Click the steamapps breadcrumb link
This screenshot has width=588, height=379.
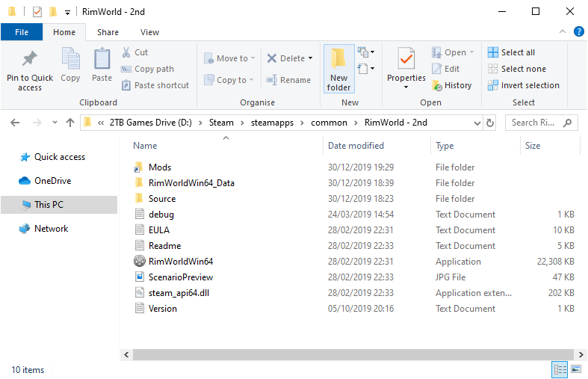click(x=285, y=123)
